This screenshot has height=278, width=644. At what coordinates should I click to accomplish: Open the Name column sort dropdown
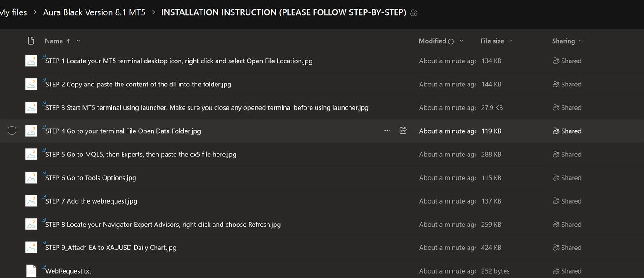click(78, 41)
